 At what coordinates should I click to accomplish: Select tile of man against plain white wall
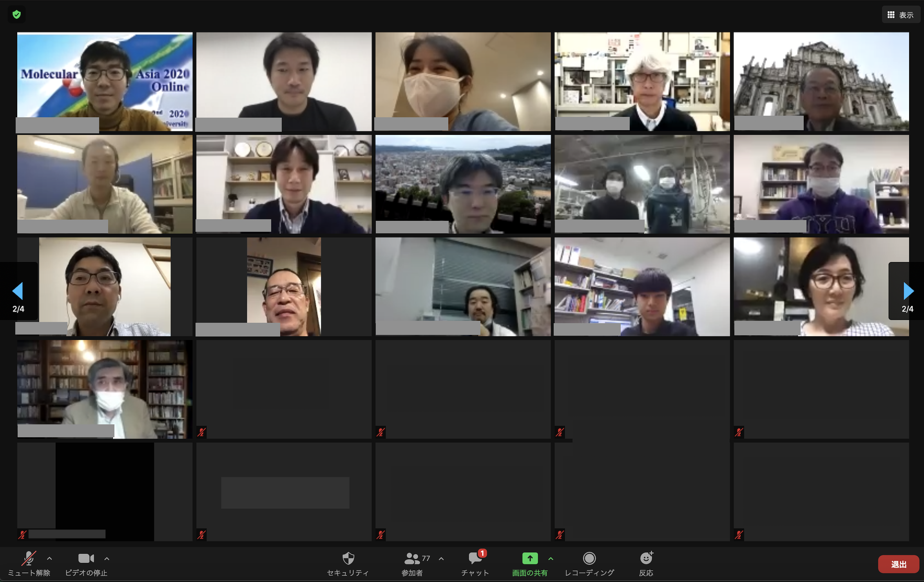pyautogui.click(x=284, y=82)
